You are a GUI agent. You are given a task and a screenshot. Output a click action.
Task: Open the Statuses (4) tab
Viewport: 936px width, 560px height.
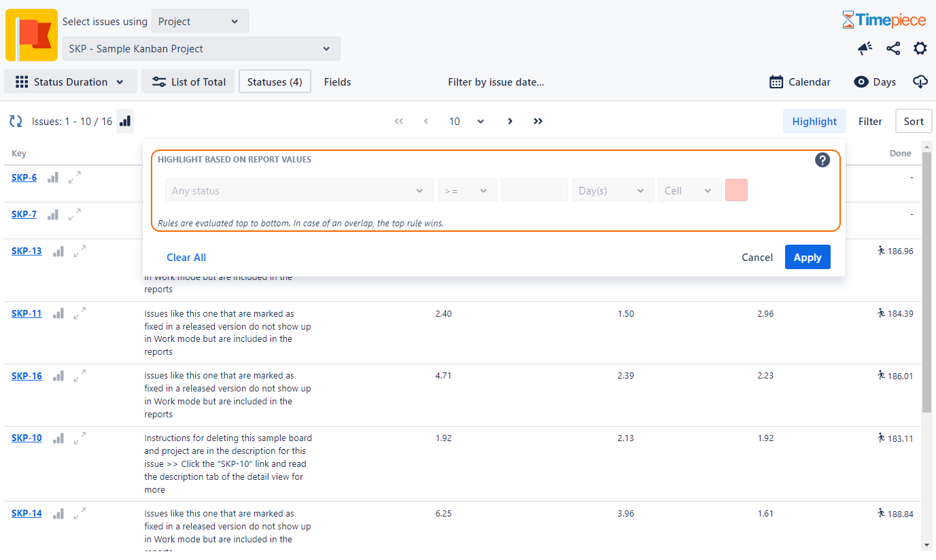pyautogui.click(x=275, y=82)
